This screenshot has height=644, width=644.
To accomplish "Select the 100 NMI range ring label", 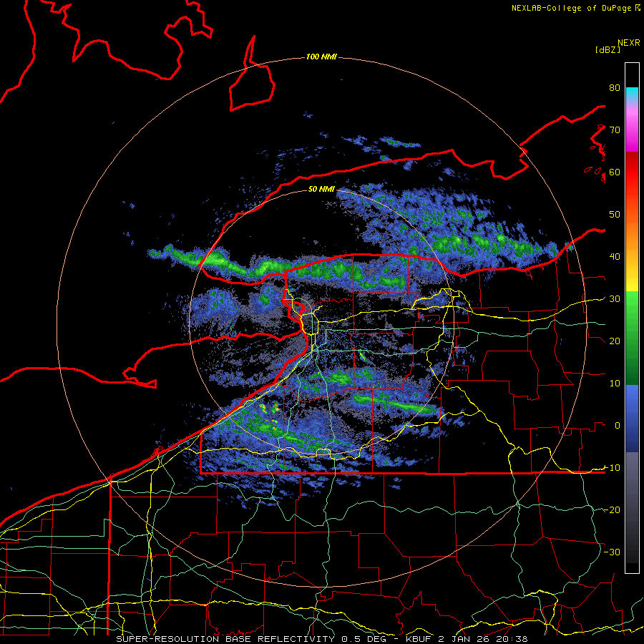I will click(x=321, y=57).
